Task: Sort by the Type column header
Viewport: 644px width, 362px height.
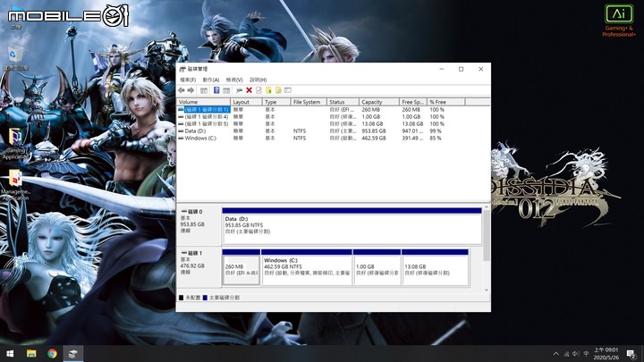Action: tap(276, 102)
